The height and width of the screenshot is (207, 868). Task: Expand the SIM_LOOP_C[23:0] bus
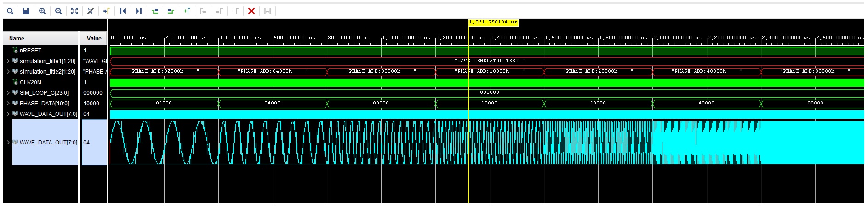click(8, 93)
